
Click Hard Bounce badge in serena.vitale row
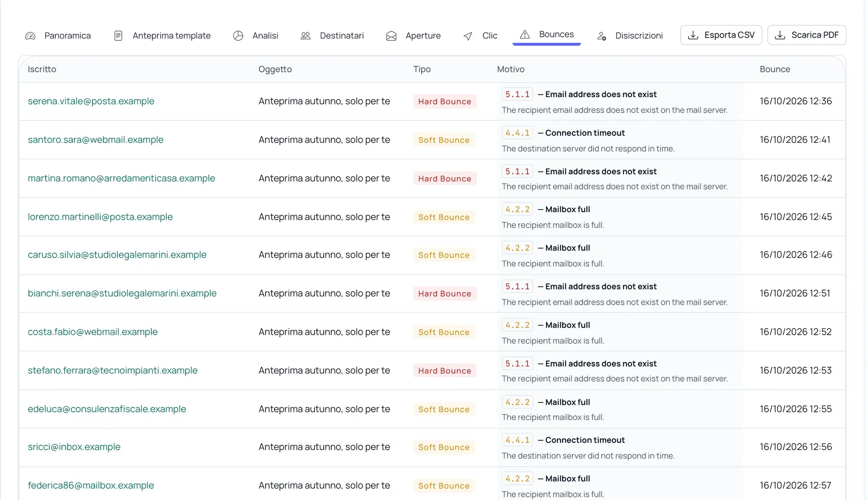pyautogui.click(x=444, y=101)
